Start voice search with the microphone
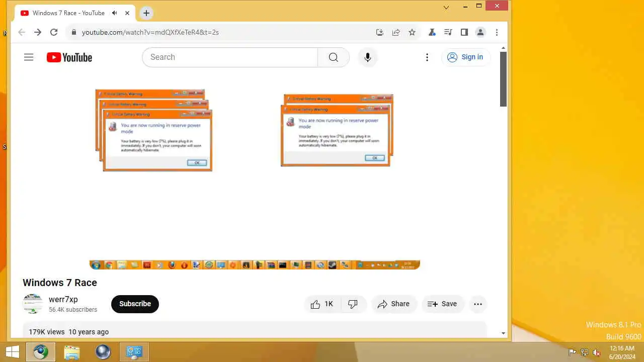The height and width of the screenshot is (362, 644). tap(368, 57)
